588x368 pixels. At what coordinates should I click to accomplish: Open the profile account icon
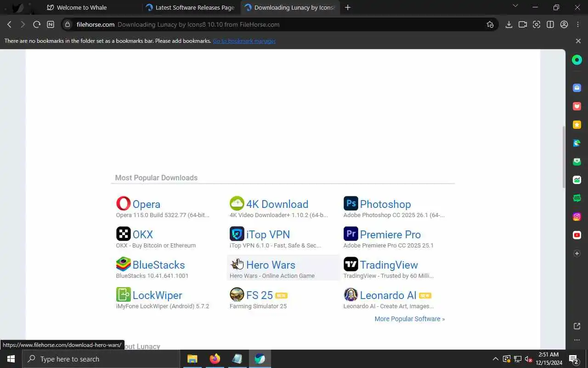pyautogui.click(x=564, y=24)
